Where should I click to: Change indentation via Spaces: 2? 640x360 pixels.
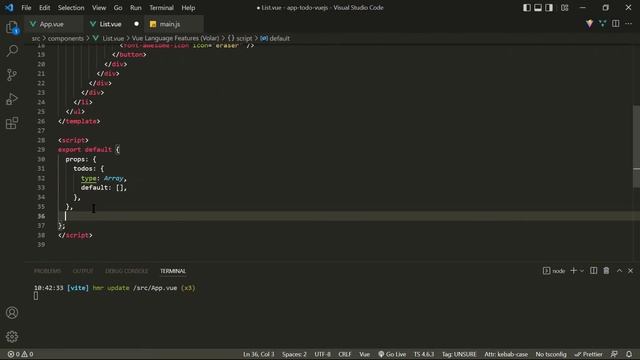click(x=294, y=354)
